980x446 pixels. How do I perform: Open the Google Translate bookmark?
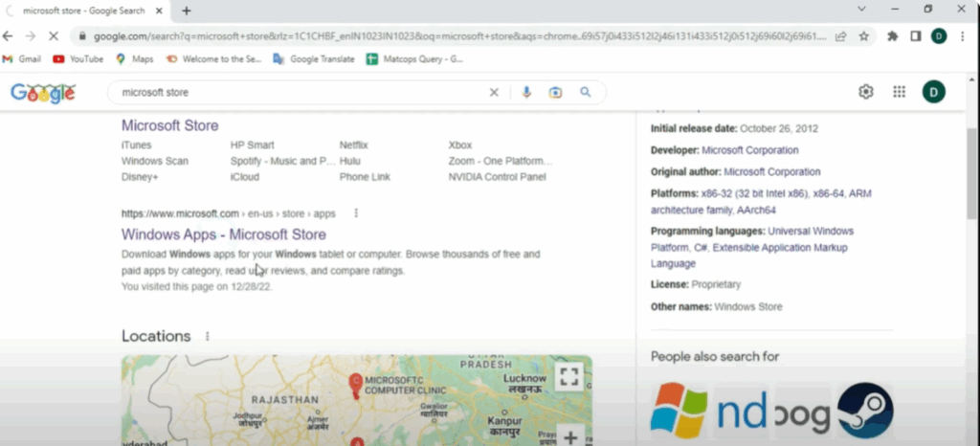pos(314,59)
